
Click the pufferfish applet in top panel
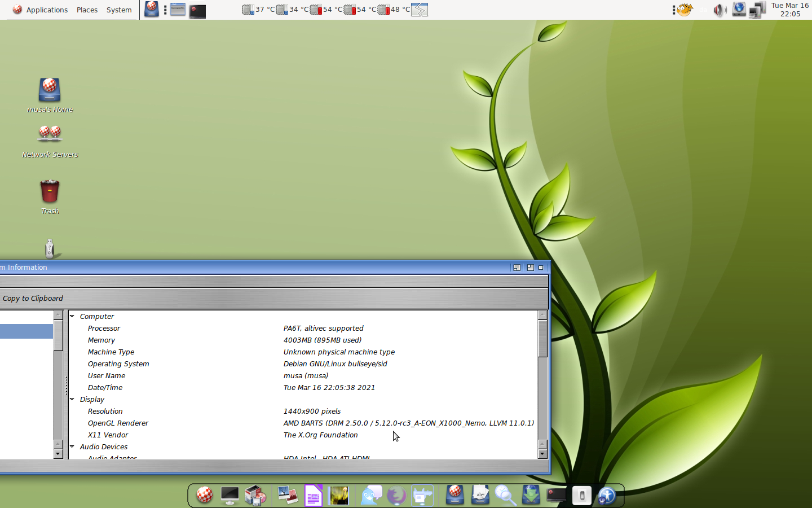click(x=685, y=10)
